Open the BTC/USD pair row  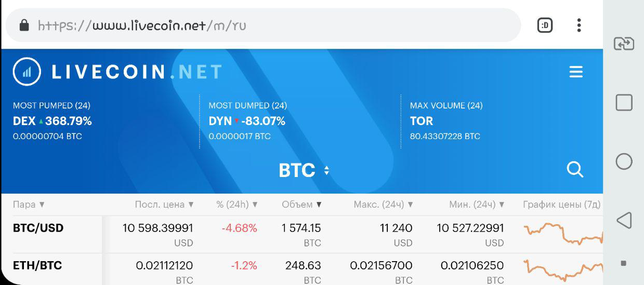[301, 235]
